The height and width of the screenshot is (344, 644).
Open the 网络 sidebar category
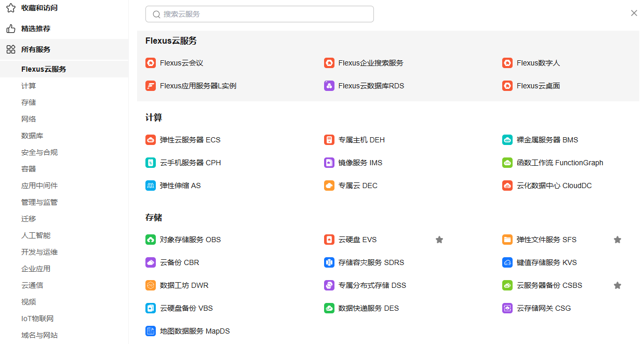coord(29,119)
